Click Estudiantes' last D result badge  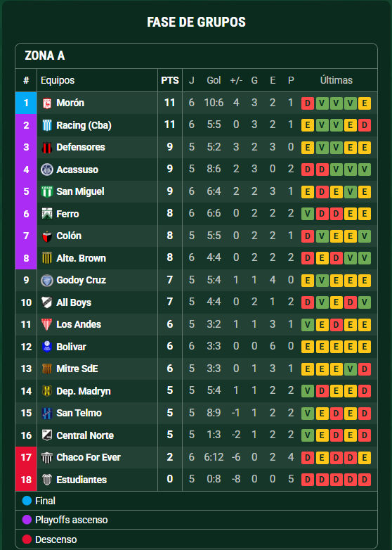pos(365,480)
